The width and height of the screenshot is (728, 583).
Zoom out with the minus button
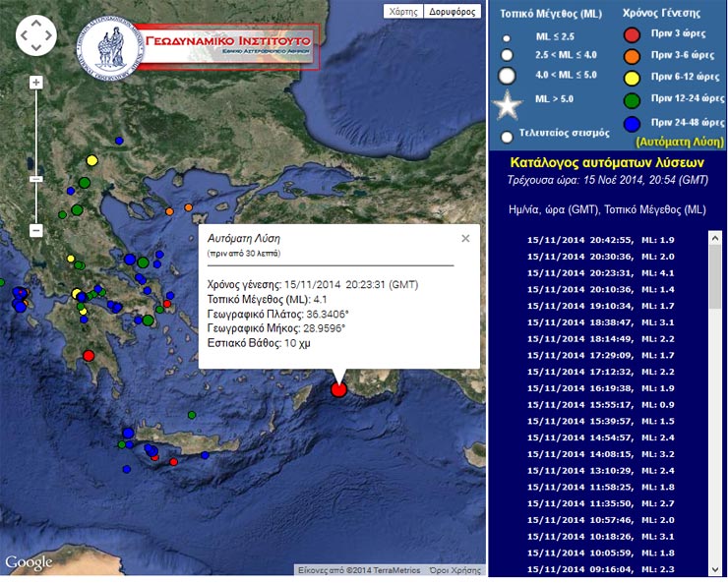coord(36,230)
